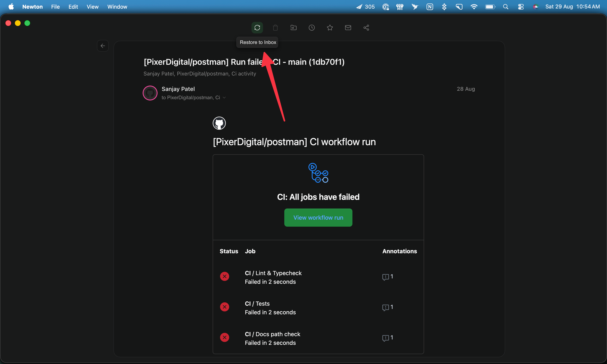Open the Apple menu

click(x=11, y=7)
